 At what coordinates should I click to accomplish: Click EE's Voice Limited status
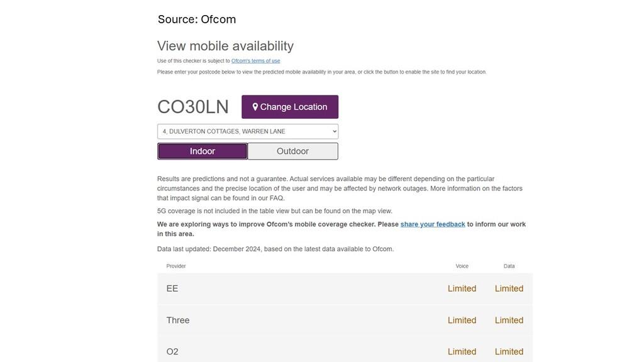tap(462, 288)
